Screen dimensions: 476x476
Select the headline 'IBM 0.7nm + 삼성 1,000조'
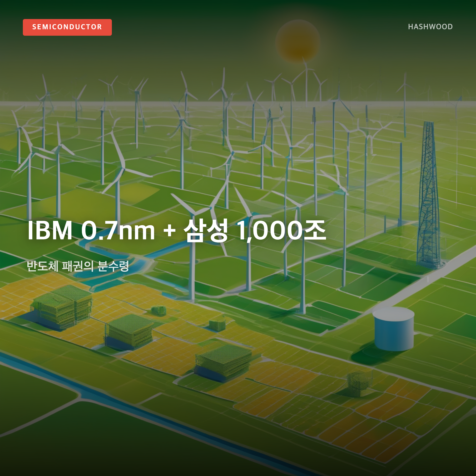[177, 231]
